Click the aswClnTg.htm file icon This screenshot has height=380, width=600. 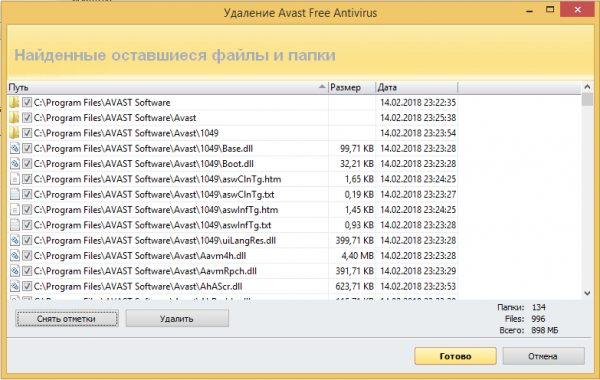(15, 179)
